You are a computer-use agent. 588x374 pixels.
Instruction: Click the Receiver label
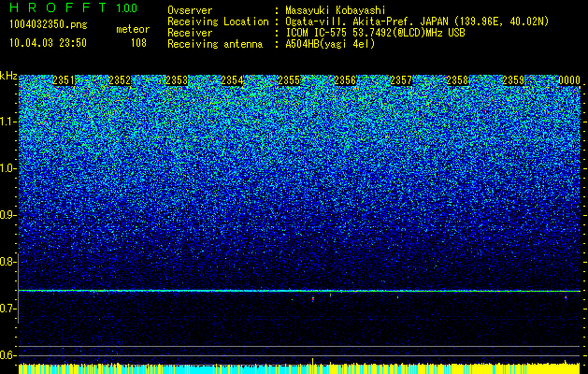point(190,33)
